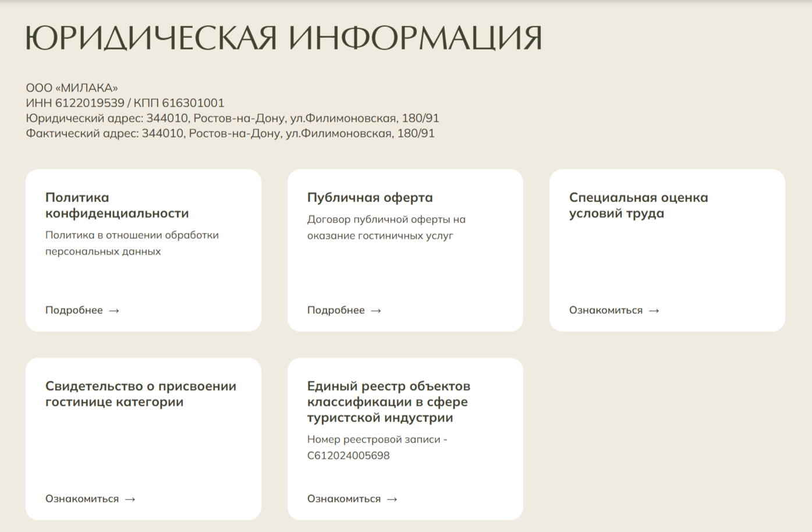Click the ООО «МИЛАКА» company name
Screen dimensions: 812x532
[x=72, y=87]
